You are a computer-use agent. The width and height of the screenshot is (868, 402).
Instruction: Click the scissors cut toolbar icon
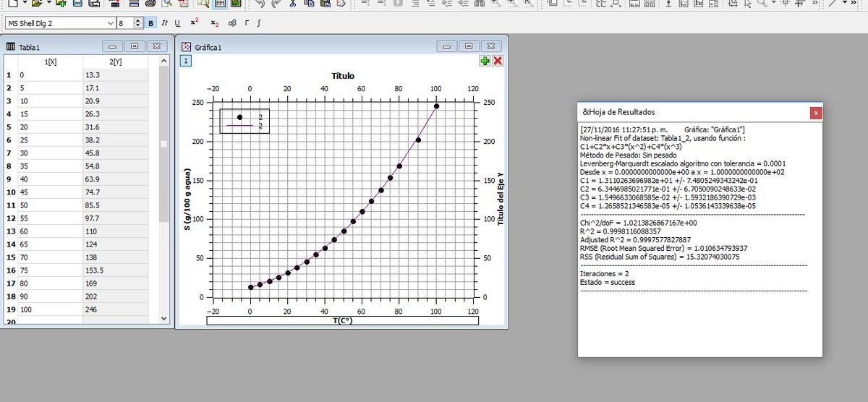(x=293, y=4)
